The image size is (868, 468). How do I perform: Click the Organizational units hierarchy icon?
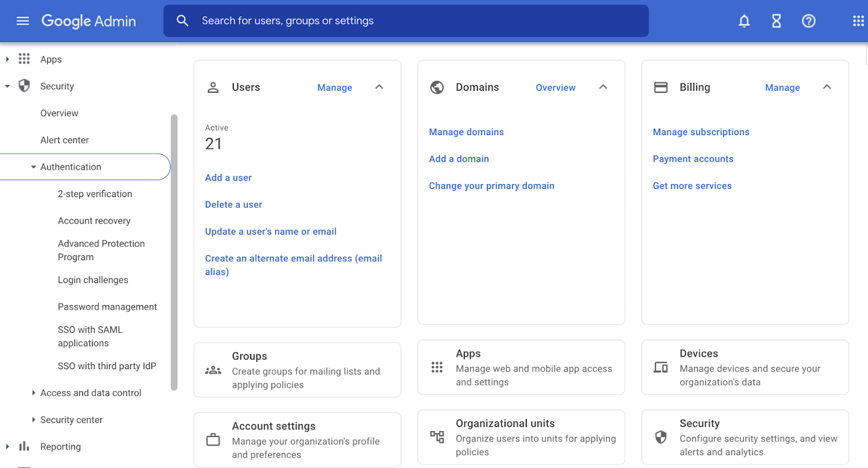pos(437,437)
